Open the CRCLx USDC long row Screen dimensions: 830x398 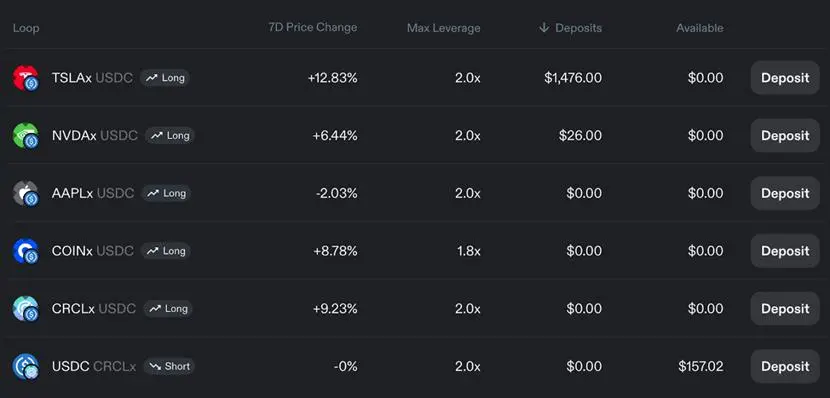point(415,309)
